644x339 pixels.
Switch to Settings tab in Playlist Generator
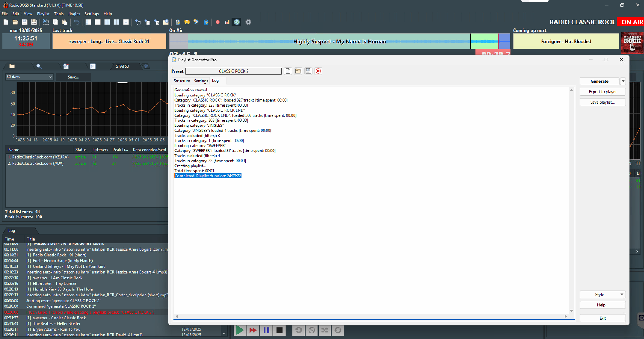(201, 81)
